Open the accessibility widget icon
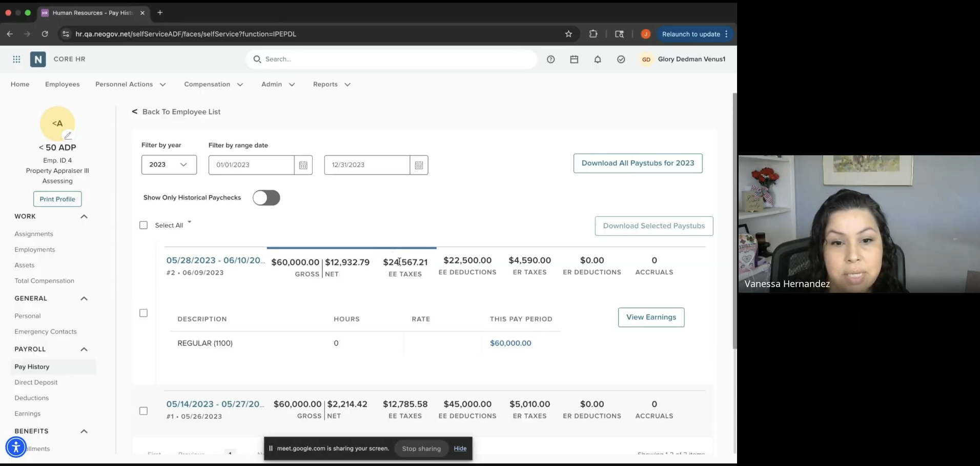Viewport: 980px width, 466px height. [x=16, y=447]
